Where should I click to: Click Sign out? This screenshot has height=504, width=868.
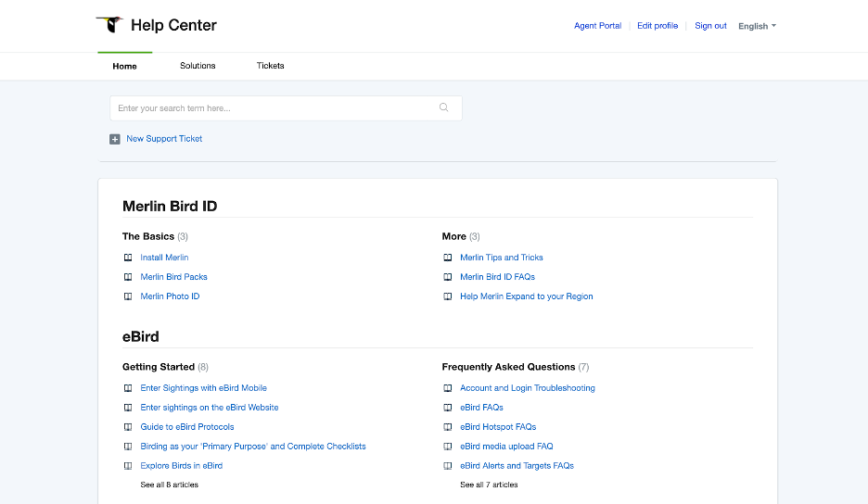(710, 25)
